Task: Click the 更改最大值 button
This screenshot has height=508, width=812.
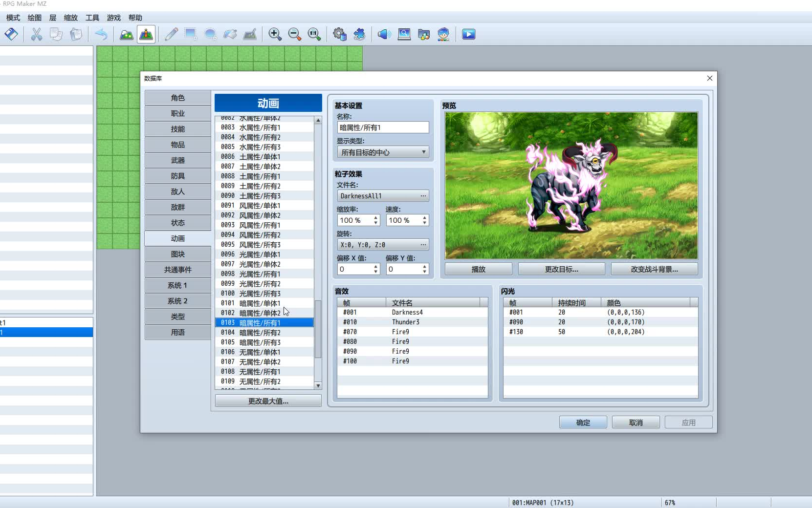Action: pyautogui.click(x=267, y=401)
